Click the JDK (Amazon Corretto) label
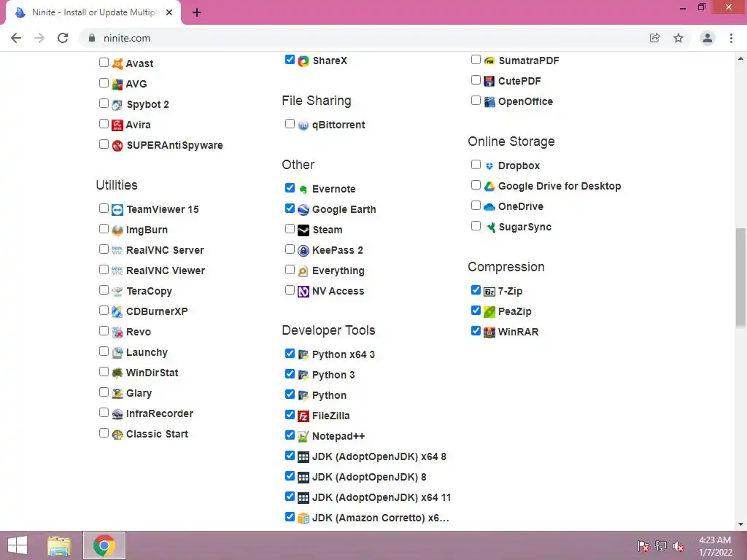 380,518
